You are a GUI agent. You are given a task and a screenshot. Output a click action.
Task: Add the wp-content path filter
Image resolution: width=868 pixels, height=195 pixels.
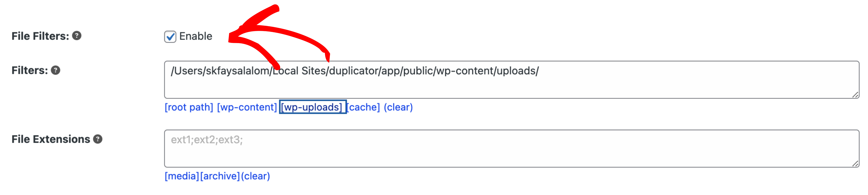coord(247,107)
